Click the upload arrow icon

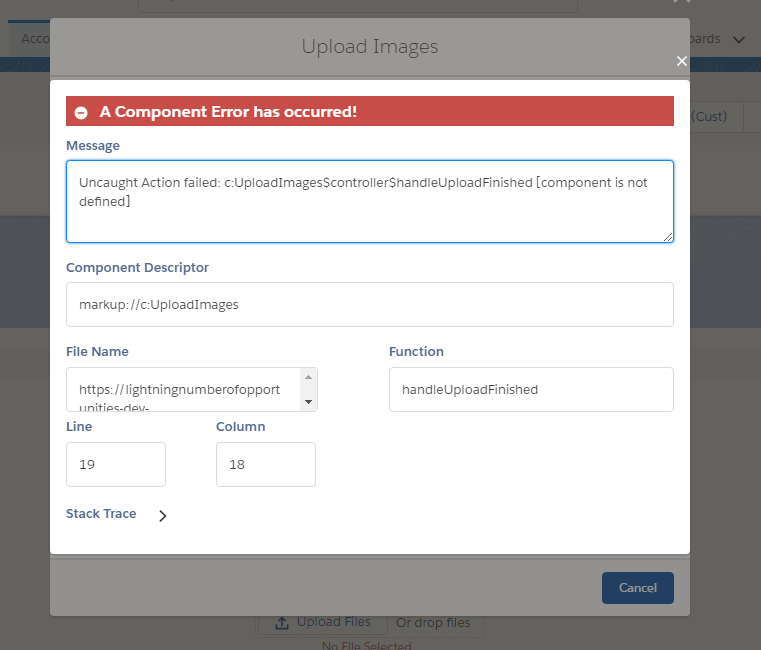tap(282, 622)
